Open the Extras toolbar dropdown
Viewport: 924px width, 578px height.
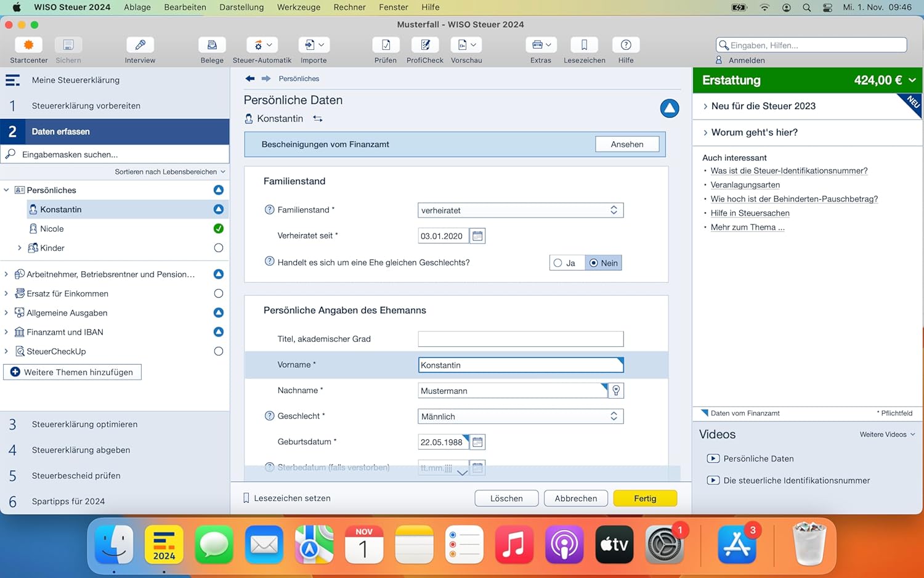(541, 45)
